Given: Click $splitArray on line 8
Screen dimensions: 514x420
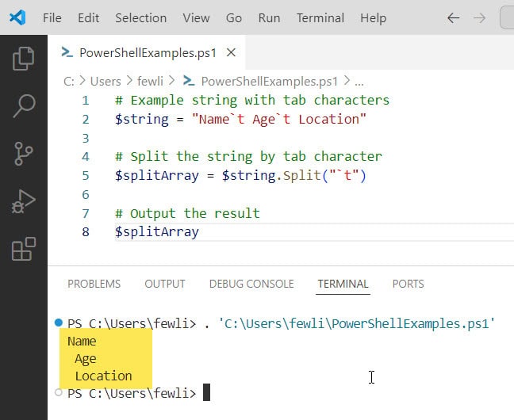Looking at the screenshot, I should coord(157,232).
